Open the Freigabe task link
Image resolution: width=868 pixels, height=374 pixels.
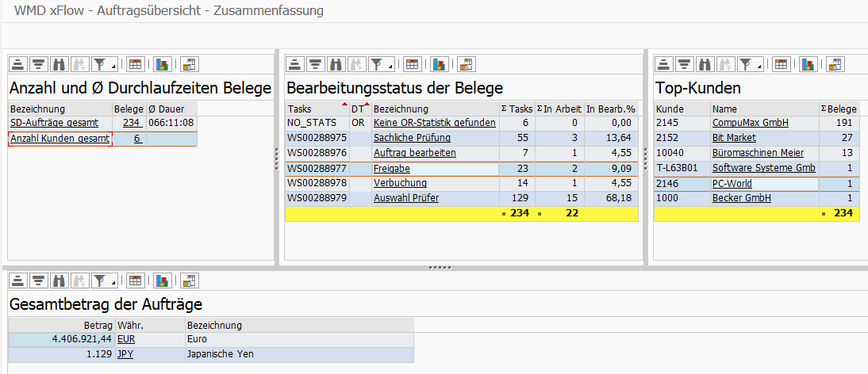click(x=392, y=169)
